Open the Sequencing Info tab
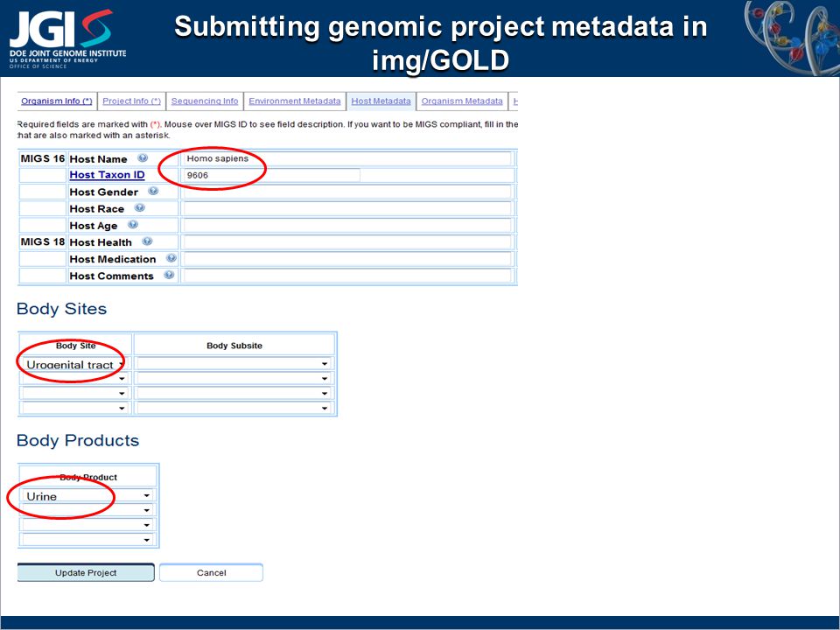 pos(205,101)
